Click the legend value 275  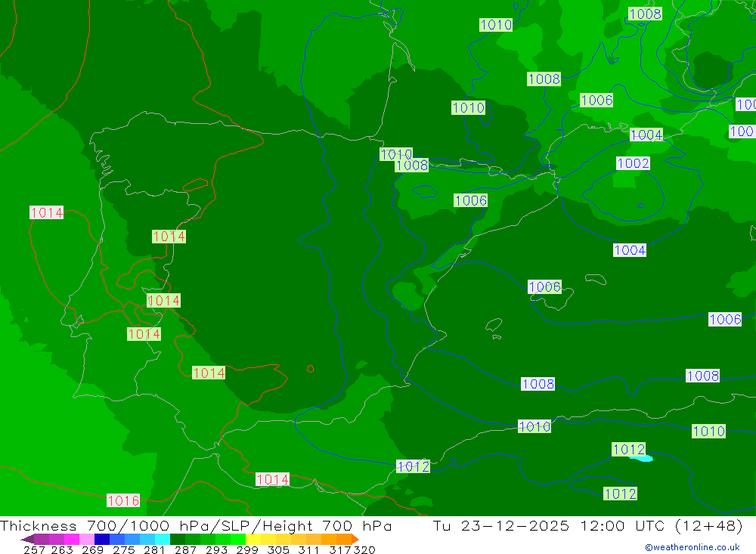[x=123, y=549]
